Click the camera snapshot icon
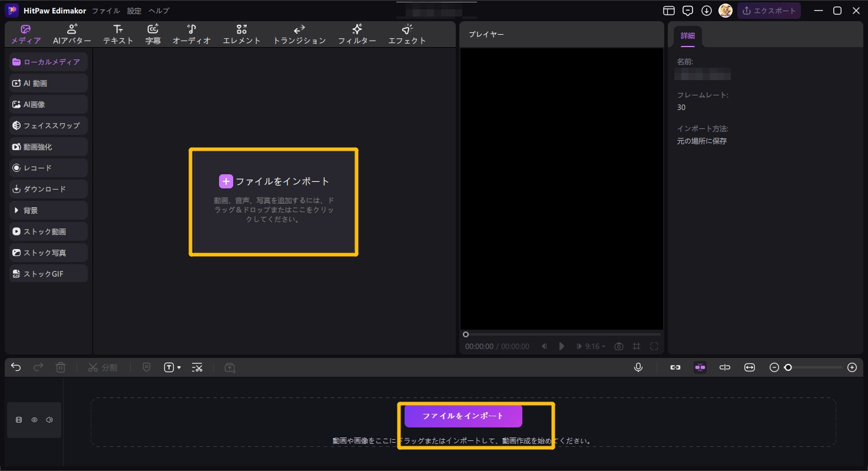Image resolution: width=868 pixels, height=471 pixels. [619, 346]
